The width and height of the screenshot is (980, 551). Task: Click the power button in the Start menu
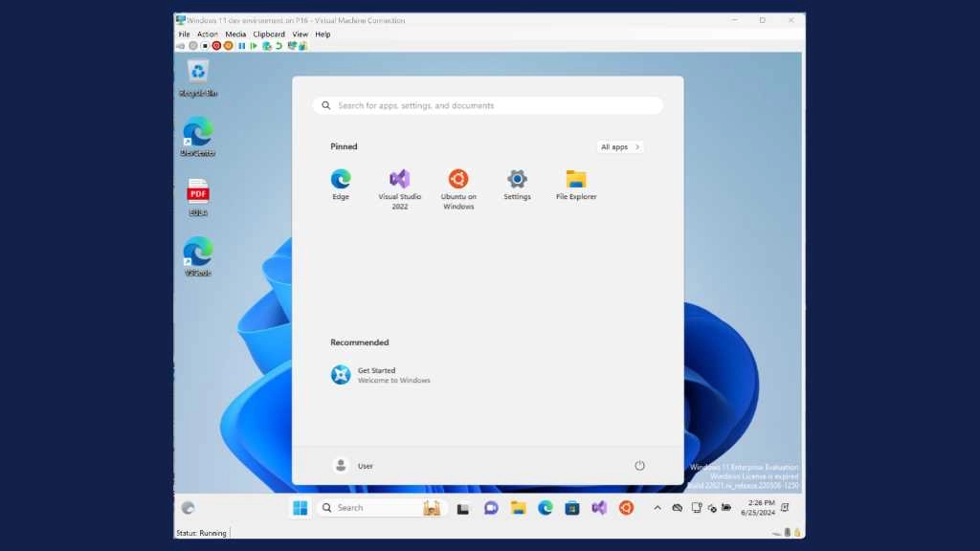click(x=639, y=466)
